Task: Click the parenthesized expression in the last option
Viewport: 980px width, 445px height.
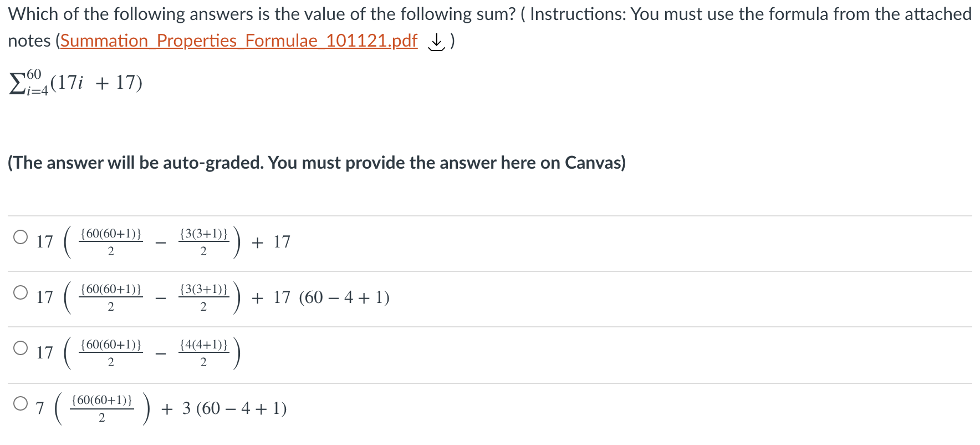Action: click(x=103, y=408)
